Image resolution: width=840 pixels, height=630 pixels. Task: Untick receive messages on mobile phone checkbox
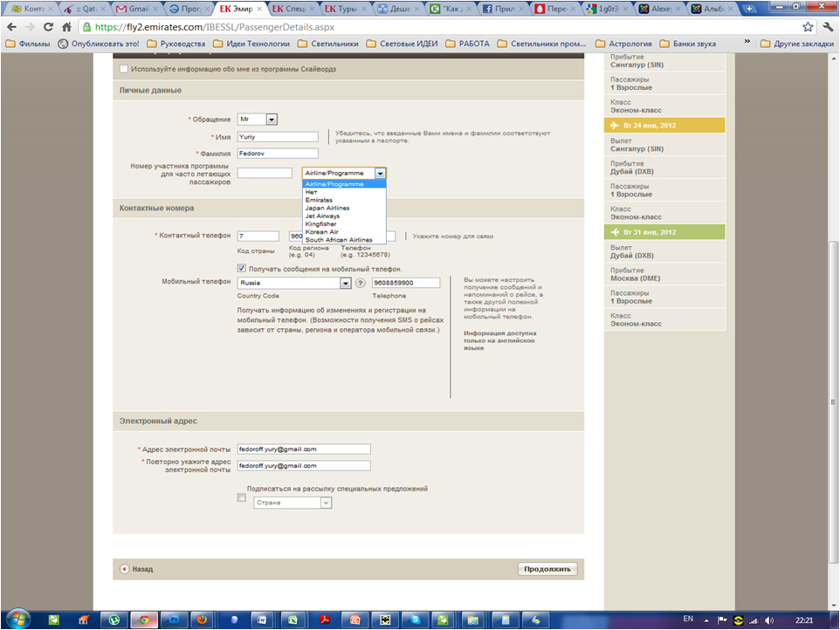(x=242, y=268)
